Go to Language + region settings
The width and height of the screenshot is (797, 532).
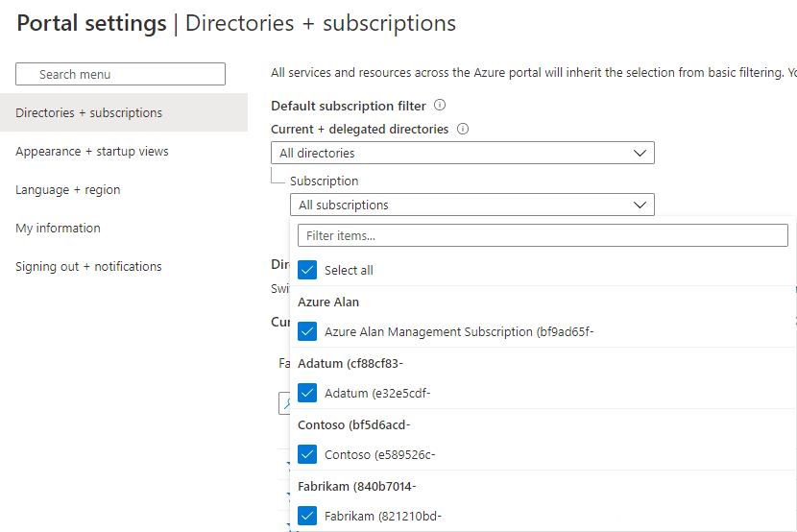click(x=67, y=189)
